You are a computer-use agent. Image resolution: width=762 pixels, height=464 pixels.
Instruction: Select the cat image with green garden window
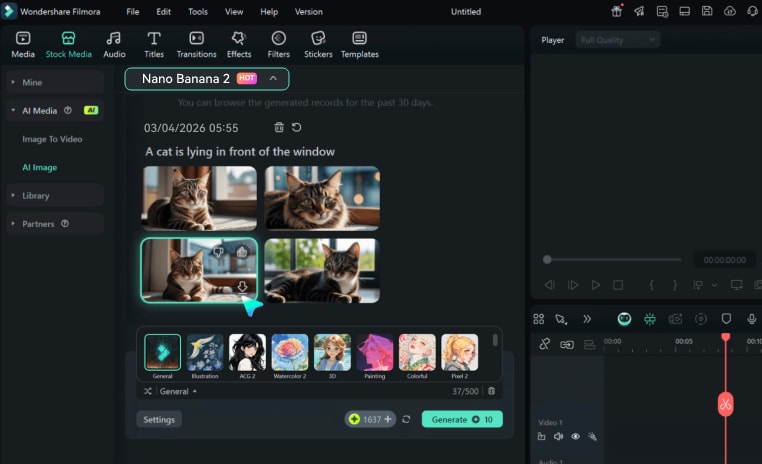click(322, 271)
